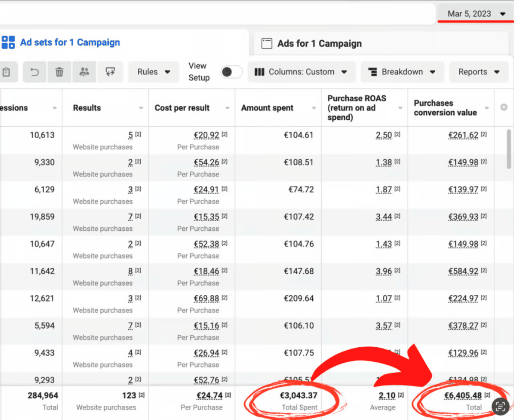Click the Ads for 1 Campaign icon
The width and height of the screenshot is (514, 420).
(267, 44)
